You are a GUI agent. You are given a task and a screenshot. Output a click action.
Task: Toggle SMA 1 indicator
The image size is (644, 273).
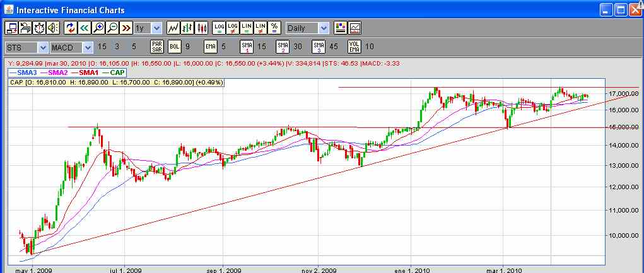pos(247,47)
